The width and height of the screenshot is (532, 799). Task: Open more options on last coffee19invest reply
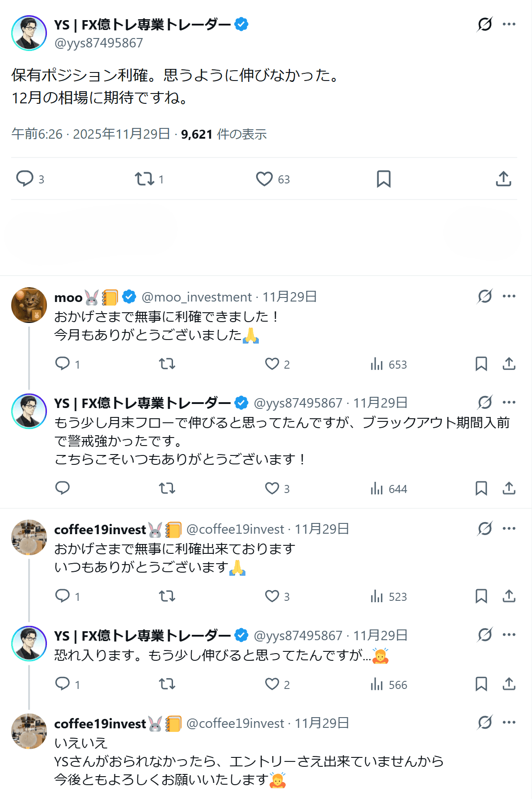(x=509, y=722)
